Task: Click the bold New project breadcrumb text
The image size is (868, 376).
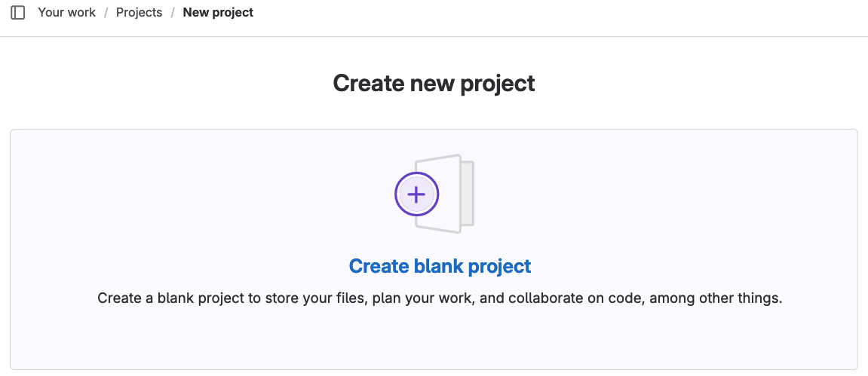Action: coord(218,12)
